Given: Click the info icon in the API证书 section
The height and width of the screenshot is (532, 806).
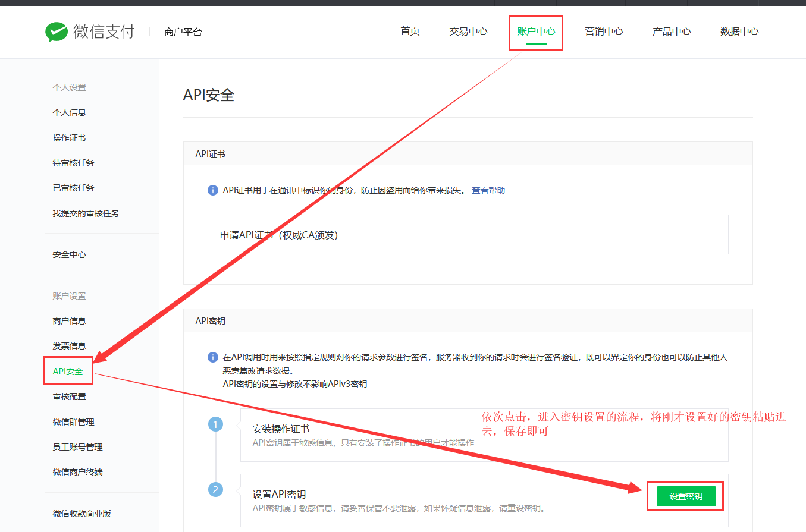Looking at the screenshot, I should 212,190.
